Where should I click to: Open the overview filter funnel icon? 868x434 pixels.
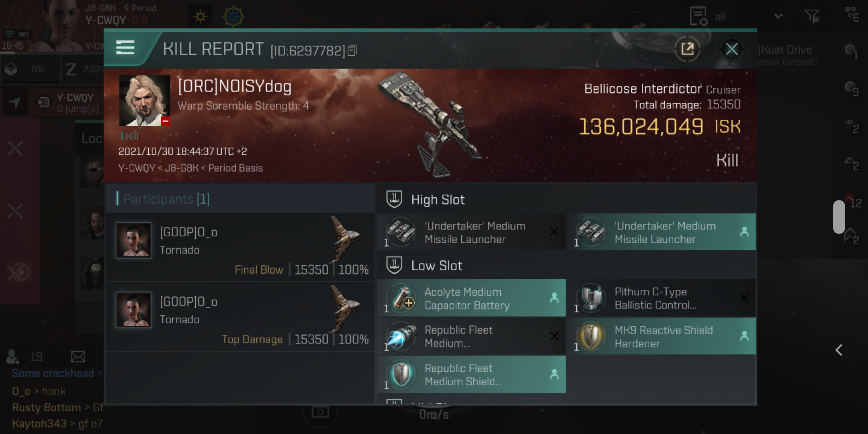point(812,16)
